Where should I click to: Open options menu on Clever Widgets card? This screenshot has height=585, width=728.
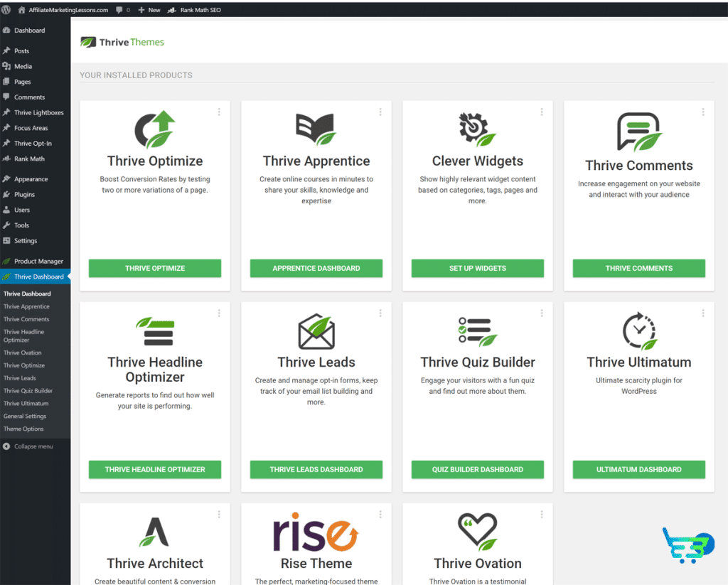point(542,112)
